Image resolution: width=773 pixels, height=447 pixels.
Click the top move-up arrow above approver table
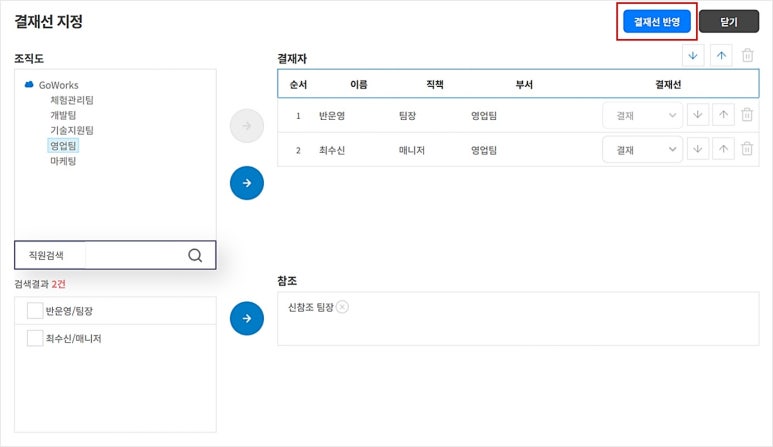[x=721, y=55]
